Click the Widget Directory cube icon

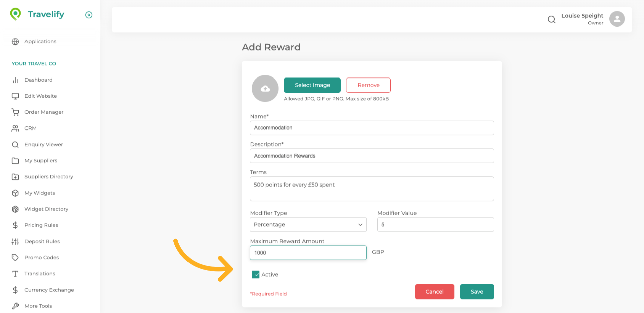[15, 209]
